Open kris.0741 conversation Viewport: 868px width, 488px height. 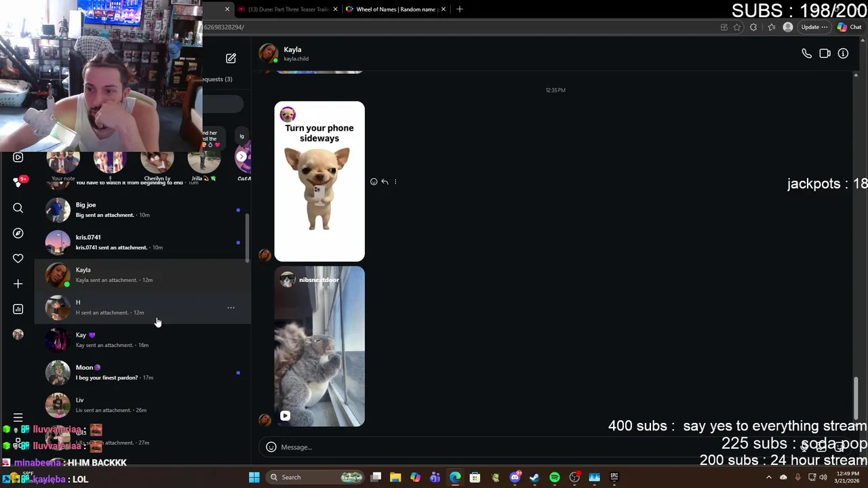pos(142,242)
